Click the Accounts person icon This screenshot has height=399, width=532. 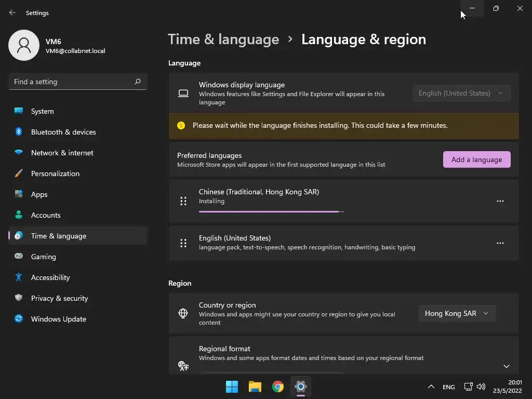pyautogui.click(x=19, y=215)
